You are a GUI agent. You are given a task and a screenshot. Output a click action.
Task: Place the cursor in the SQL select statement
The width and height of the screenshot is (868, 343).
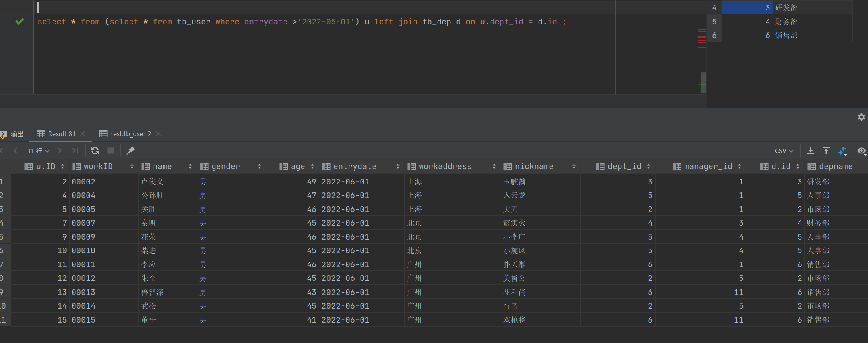(302, 22)
